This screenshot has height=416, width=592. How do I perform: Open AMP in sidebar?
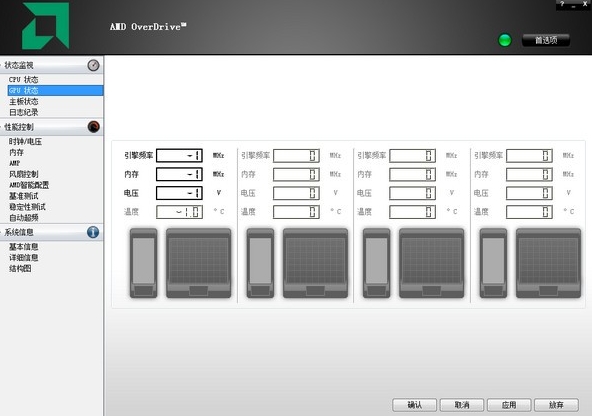coord(15,163)
